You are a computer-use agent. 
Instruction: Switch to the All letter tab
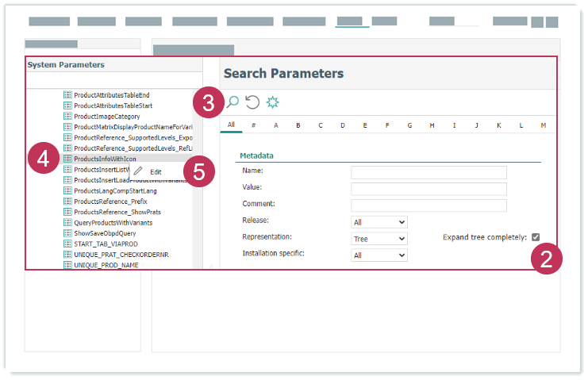pos(231,125)
